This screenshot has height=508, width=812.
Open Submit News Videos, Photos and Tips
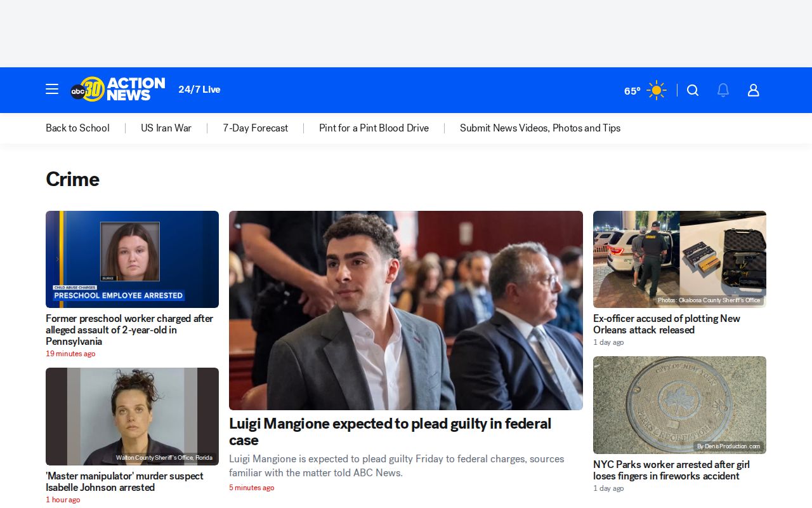pos(540,128)
